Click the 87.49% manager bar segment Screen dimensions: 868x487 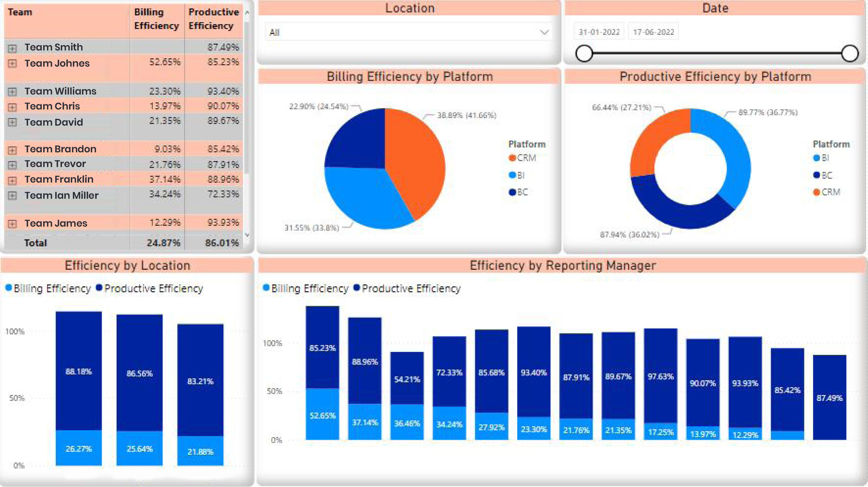830,397
